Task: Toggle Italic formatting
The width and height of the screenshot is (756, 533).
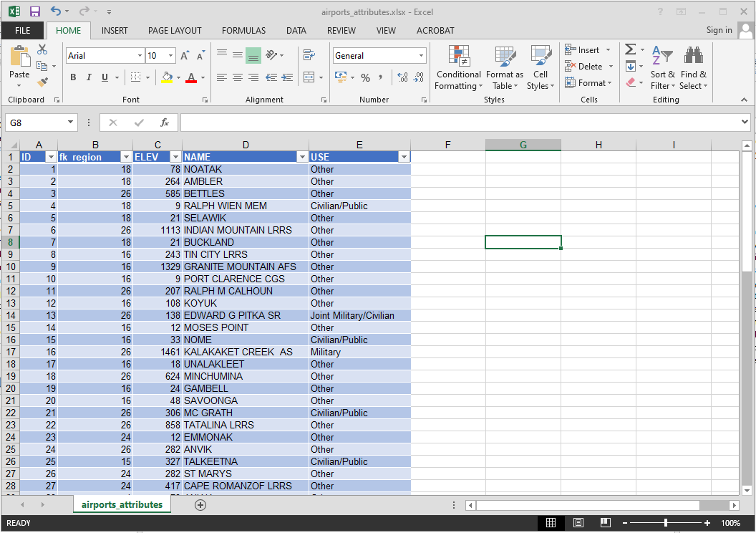Action: [x=89, y=77]
